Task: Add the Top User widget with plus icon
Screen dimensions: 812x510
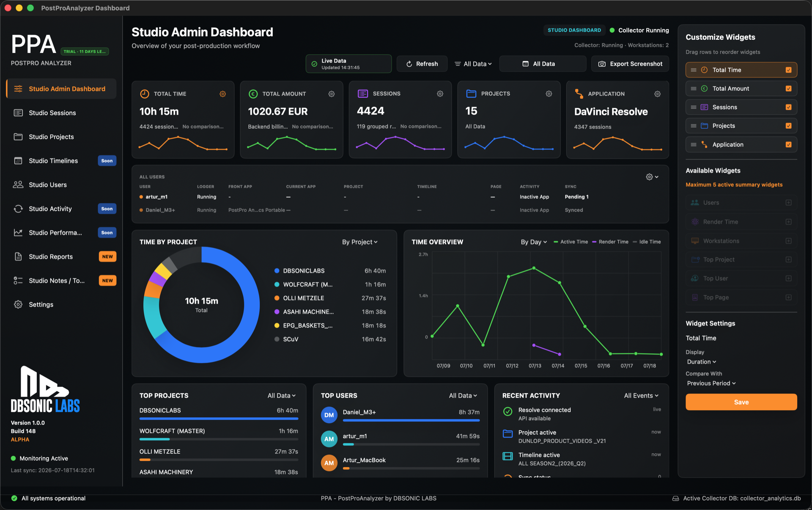Action: [x=788, y=278]
